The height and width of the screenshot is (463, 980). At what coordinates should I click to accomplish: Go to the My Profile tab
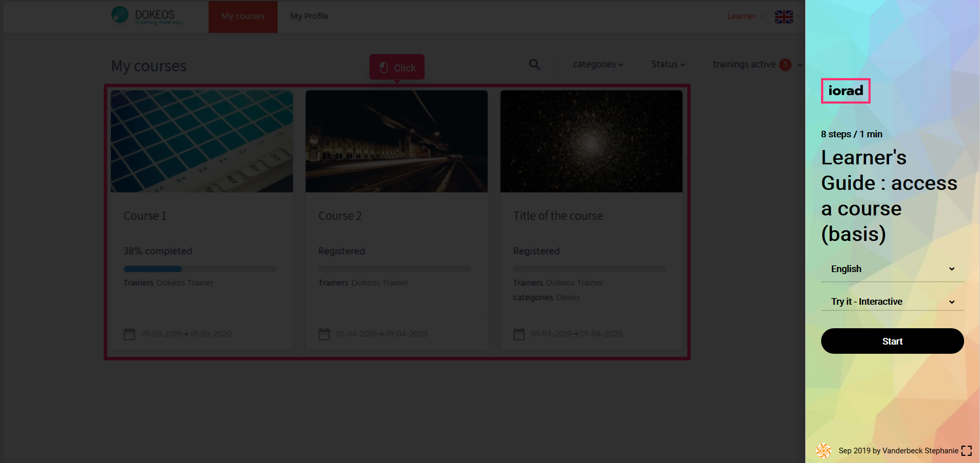click(309, 16)
